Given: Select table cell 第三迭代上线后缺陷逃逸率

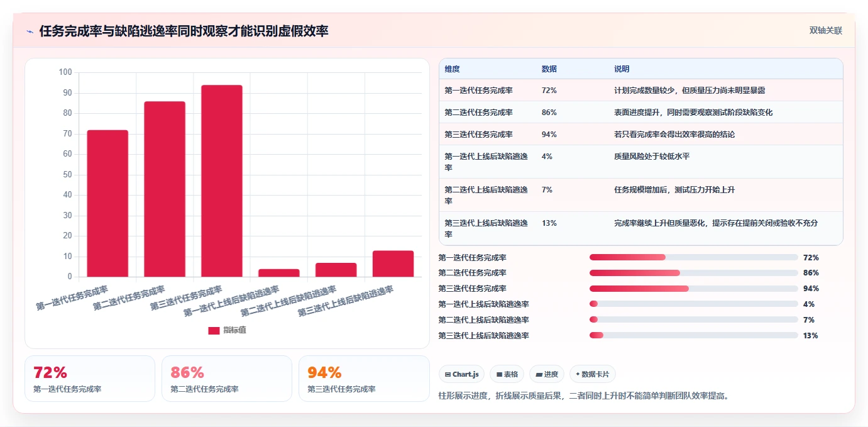Looking at the screenshot, I should [x=486, y=228].
